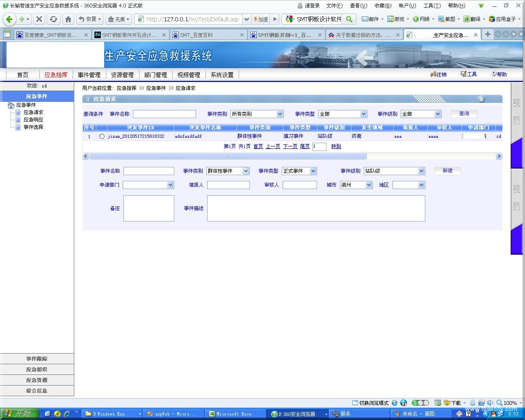Open the 帮助 help icon

click(499, 74)
